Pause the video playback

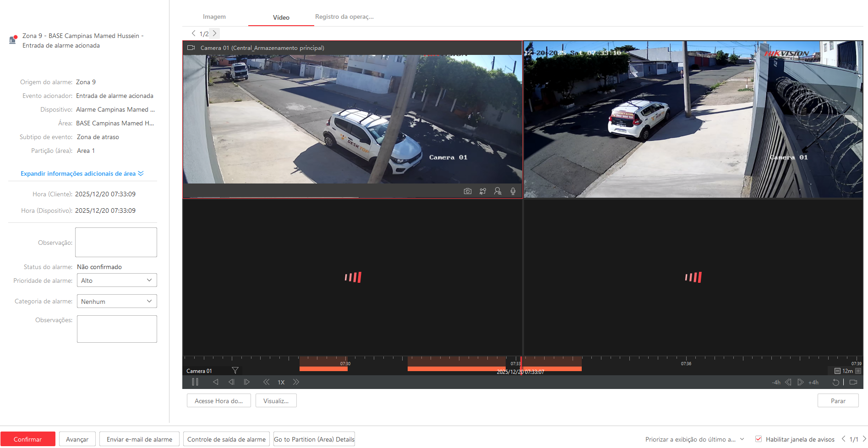click(x=195, y=382)
